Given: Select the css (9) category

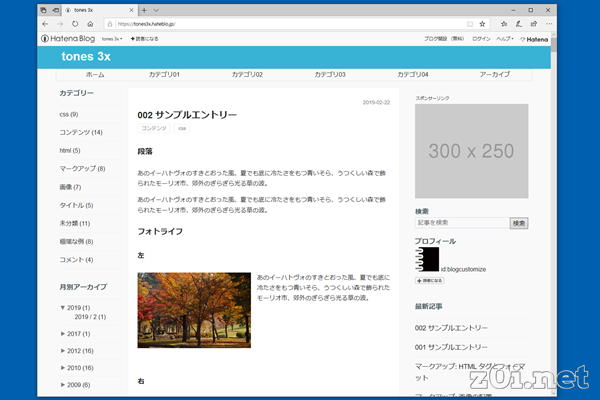Looking at the screenshot, I should (x=69, y=114).
